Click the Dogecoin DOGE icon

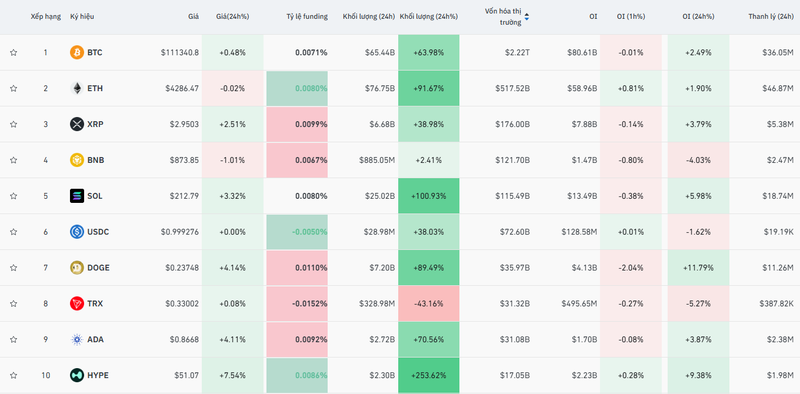click(x=77, y=267)
